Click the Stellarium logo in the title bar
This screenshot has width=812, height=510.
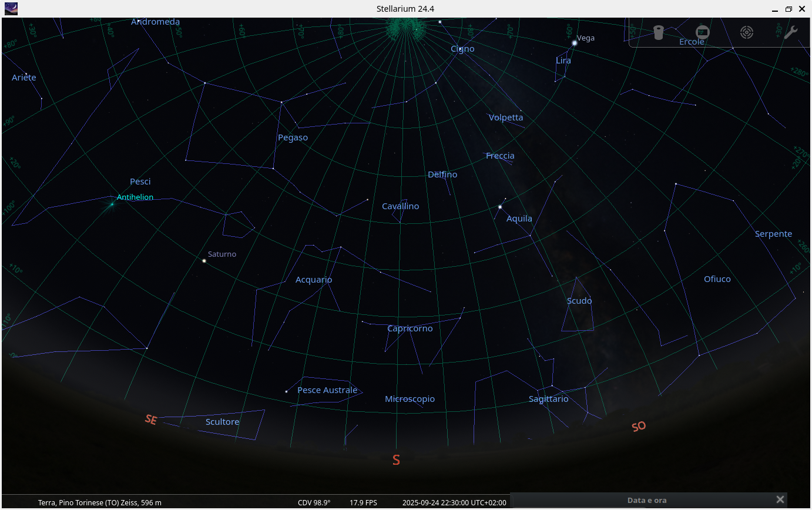pyautogui.click(x=11, y=9)
